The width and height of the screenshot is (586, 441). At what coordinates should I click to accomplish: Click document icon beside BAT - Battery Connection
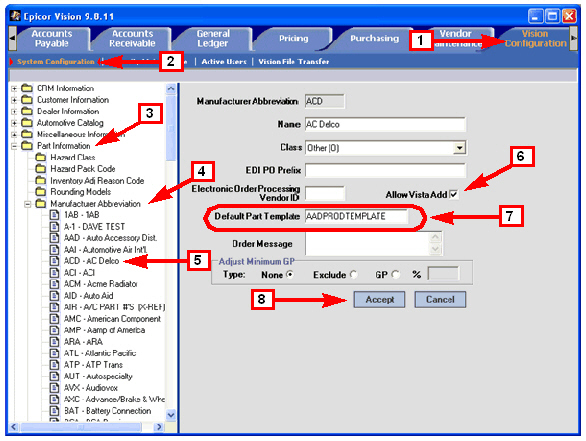pos(55,411)
